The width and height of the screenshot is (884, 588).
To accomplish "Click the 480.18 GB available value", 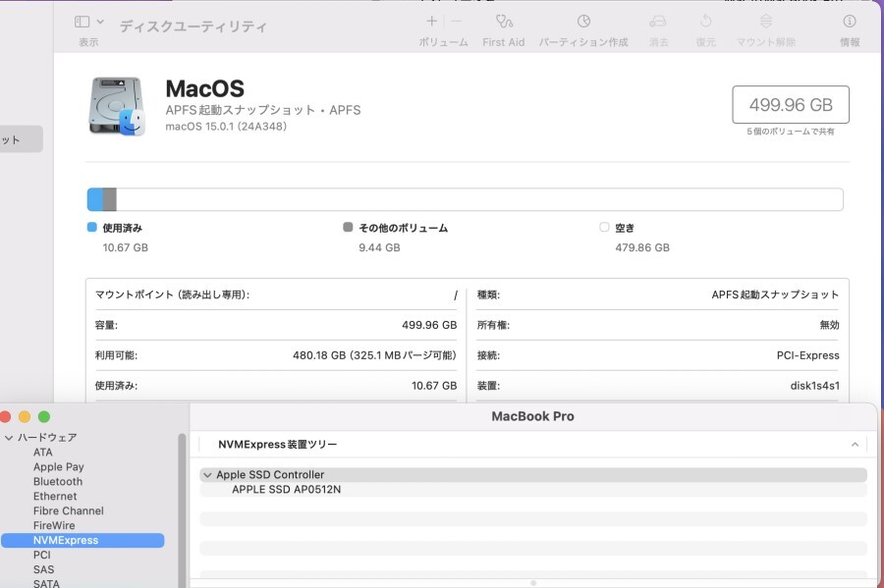I will (374, 355).
